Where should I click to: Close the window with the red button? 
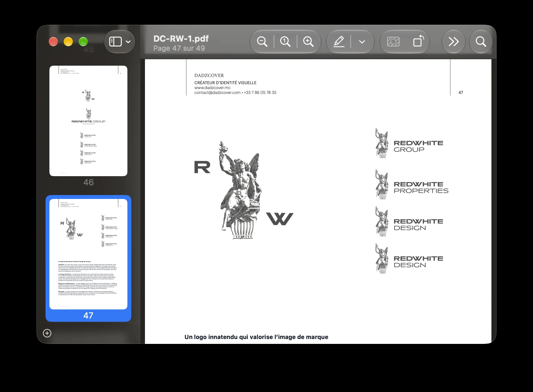click(53, 42)
